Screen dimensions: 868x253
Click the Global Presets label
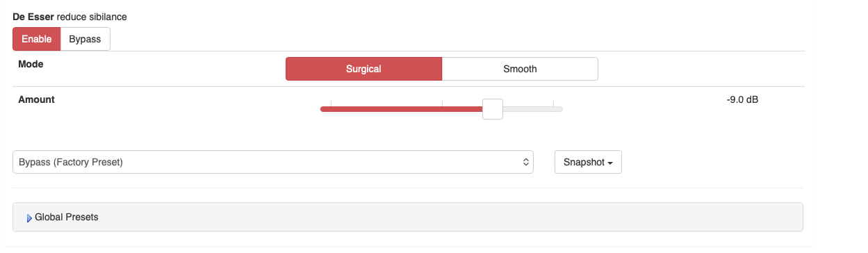click(67, 217)
